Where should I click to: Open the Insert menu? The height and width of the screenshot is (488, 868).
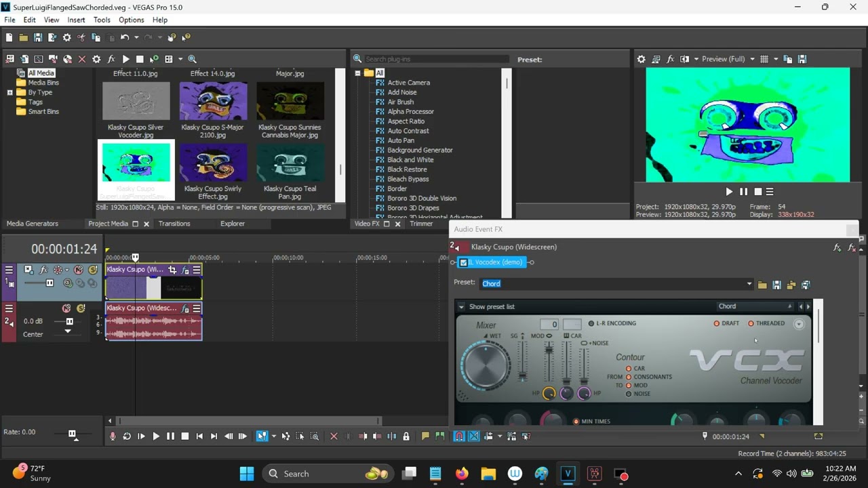pyautogui.click(x=76, y=20)
